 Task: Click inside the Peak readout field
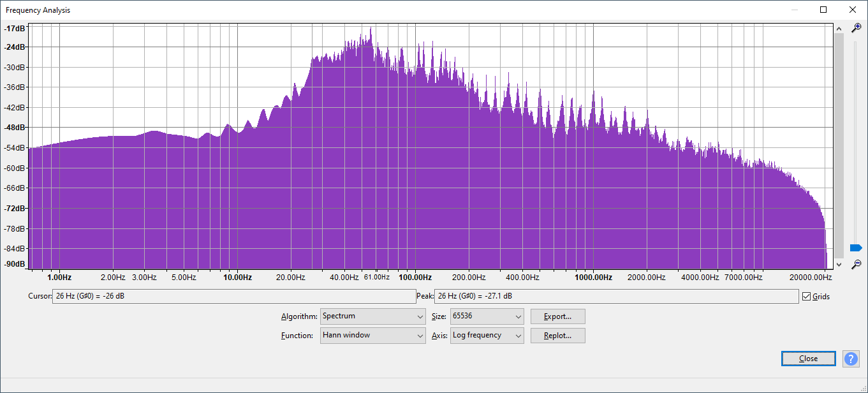[615, 297]
